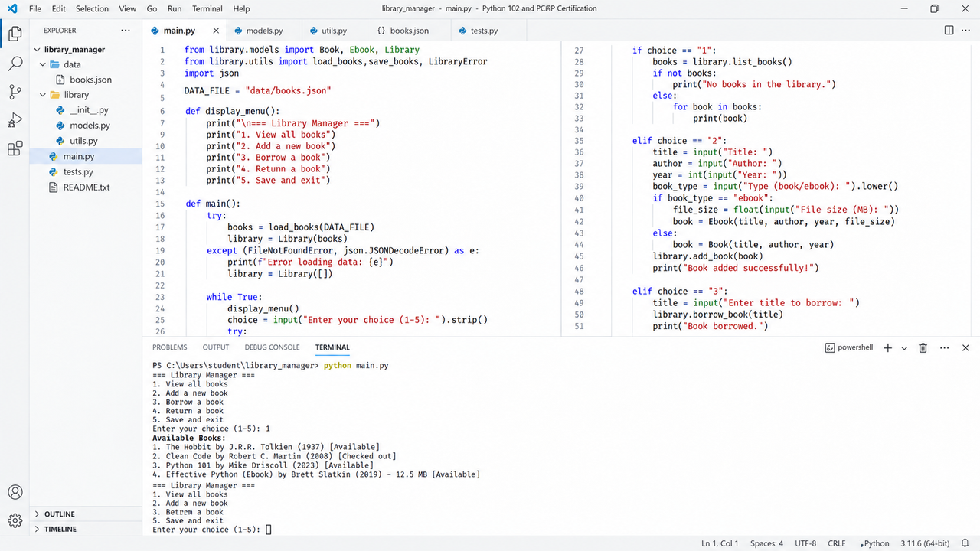Click the DATA_FILE assignment line

tap(257, 90)
